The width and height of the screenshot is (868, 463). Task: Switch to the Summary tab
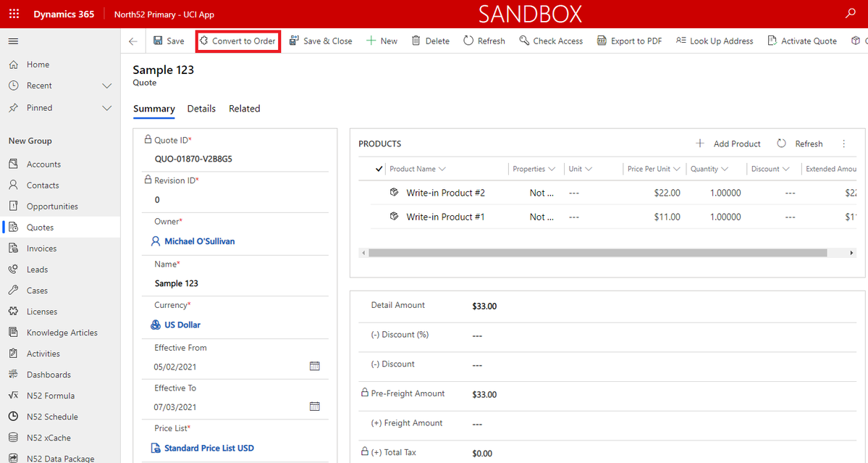(x=154, y=109)
